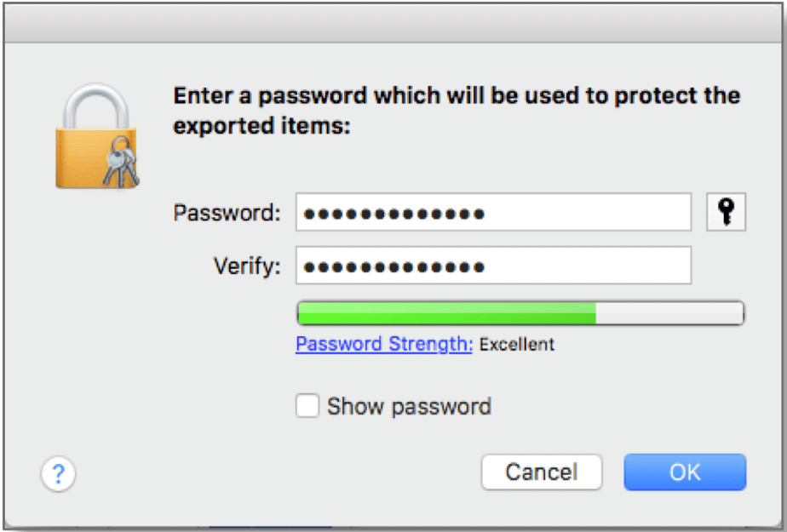Click the underlined Password Strength text
Image resolution: width=787 pixels, height=532 pixels.
(385, 344)
